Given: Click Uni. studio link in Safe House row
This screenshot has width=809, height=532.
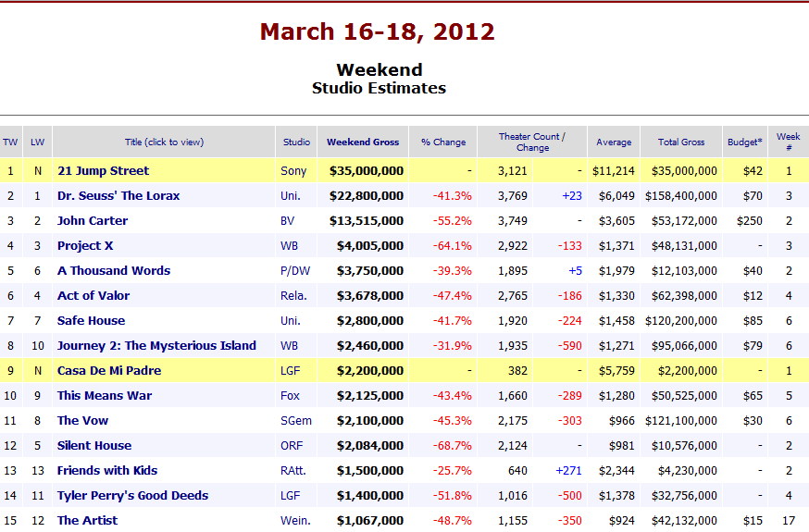Looking at the screenshot, I should click(x=291, y=321).
